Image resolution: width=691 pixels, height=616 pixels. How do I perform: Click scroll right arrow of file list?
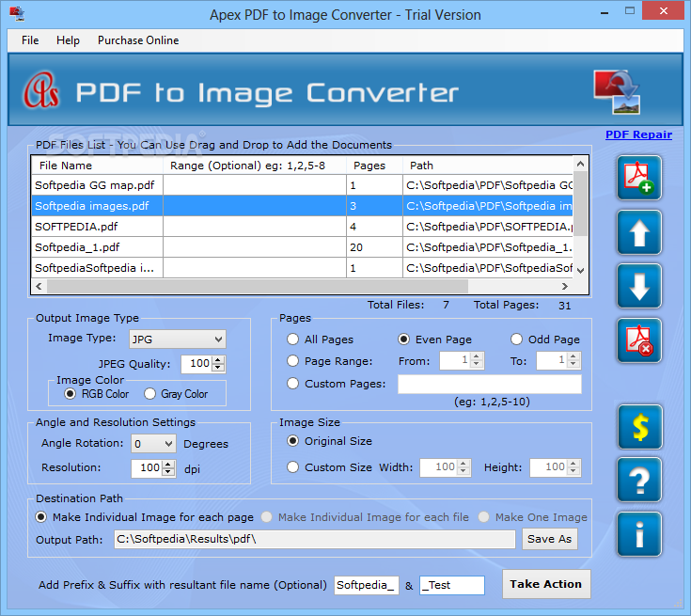[565, 286]
